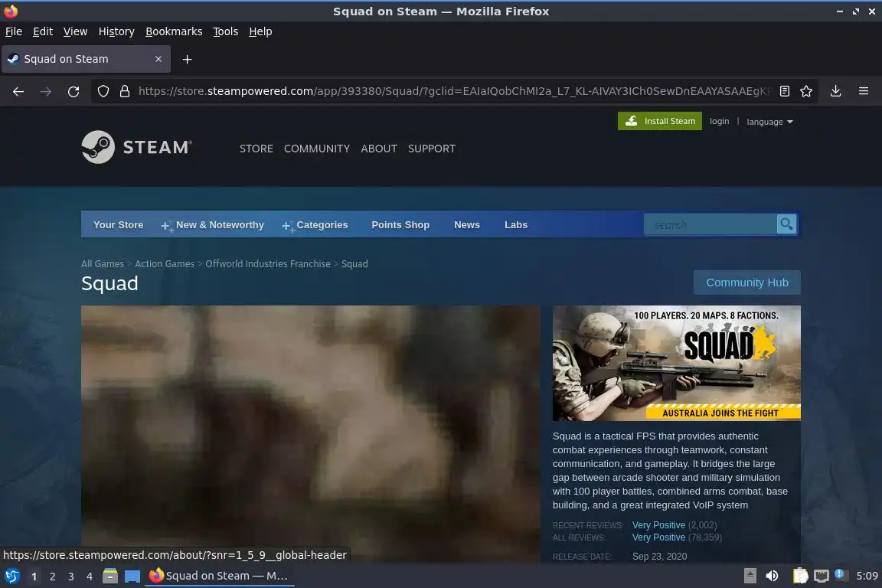Open the tracking protection shield icon
882x588 pixels.
click(103, 91)
